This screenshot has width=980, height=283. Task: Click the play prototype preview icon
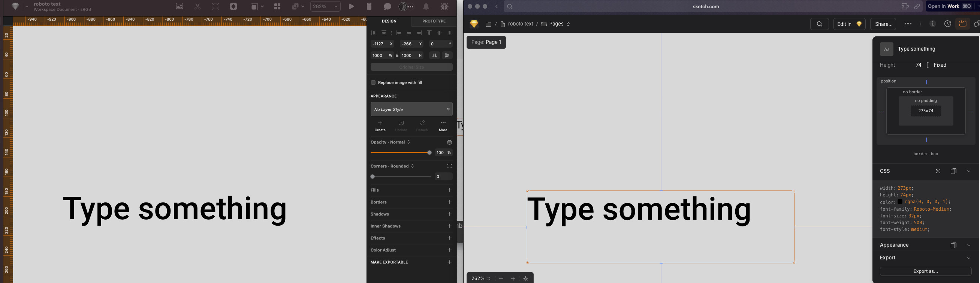click(x=351, y=6)
